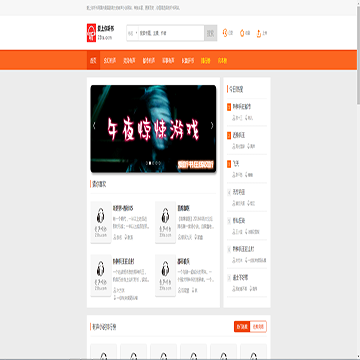
Task: Click the red headphone site logo
Action: pyautogui.click(x=91, y=33)
